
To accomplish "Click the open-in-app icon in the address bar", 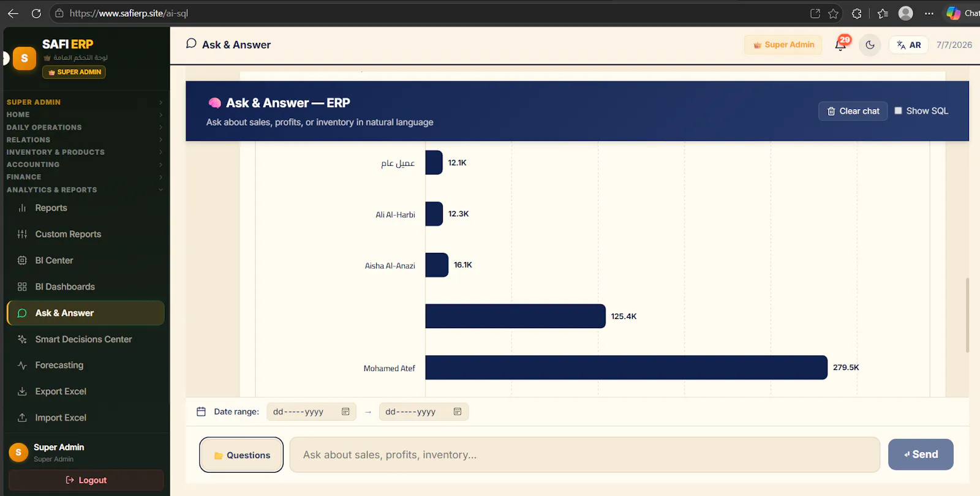I will click(x=815, y=13).
